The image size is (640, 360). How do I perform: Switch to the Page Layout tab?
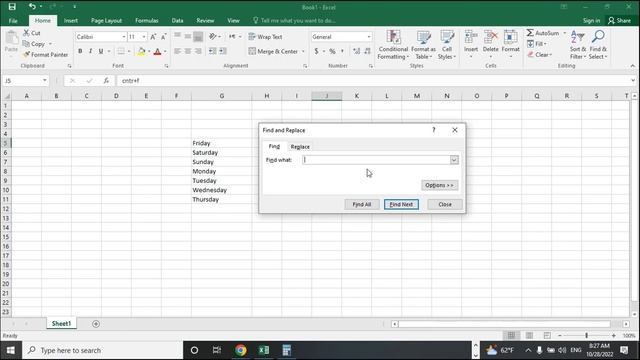click(x=106, y=20)
